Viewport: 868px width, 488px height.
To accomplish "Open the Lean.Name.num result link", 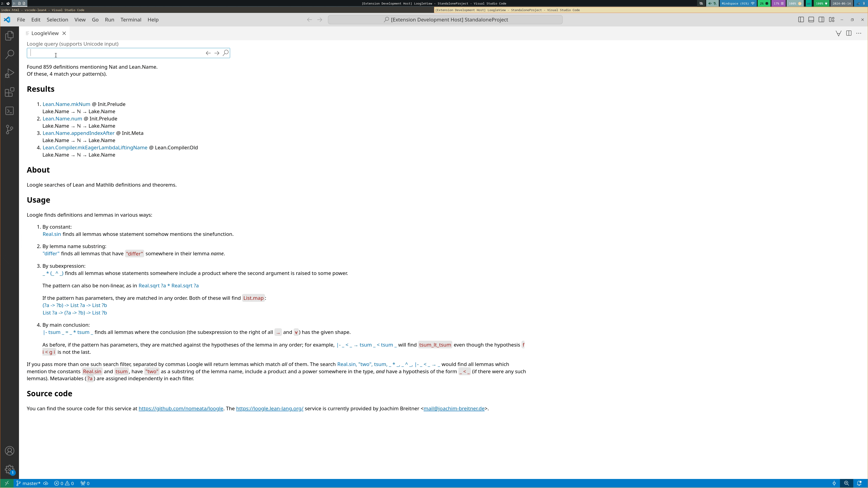I will tap(62, 119).
